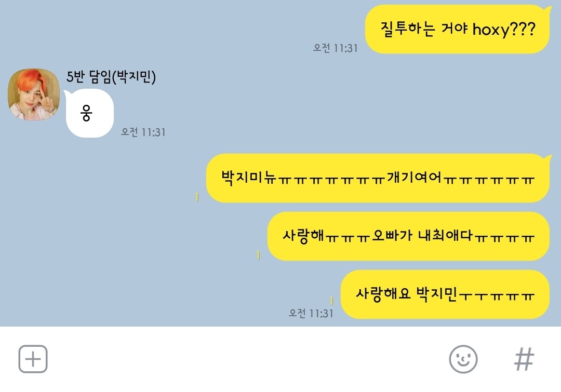Viewport: 561px width, 392px height.
Task: Click the timestamp next to 웅 reply
Action: (143, 132)
